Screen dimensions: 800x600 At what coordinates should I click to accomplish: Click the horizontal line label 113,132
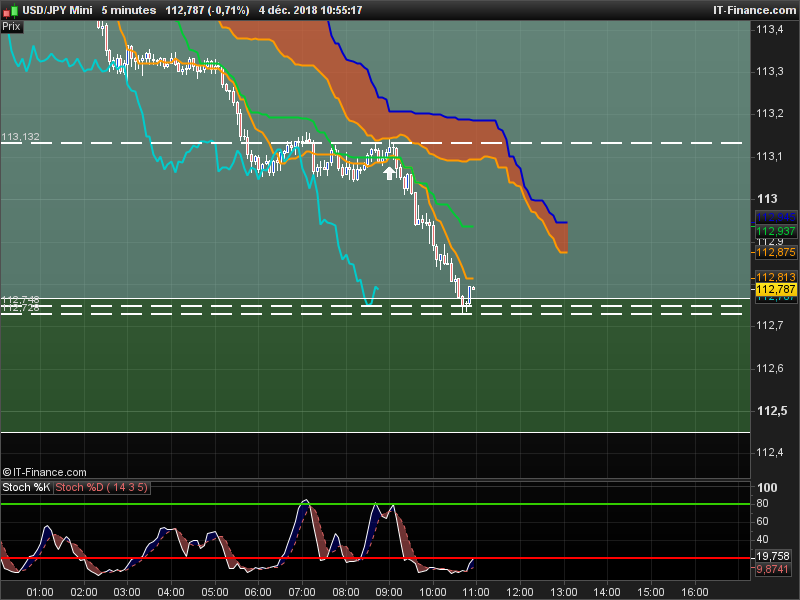click(x=20, y=137)
